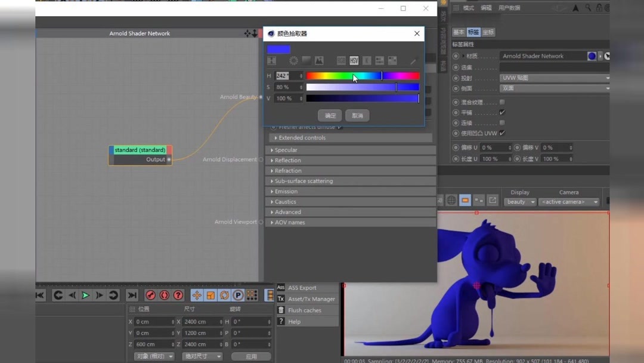
Task: Activate the eyedropper in the color picker
Action: tap(413, 60)
